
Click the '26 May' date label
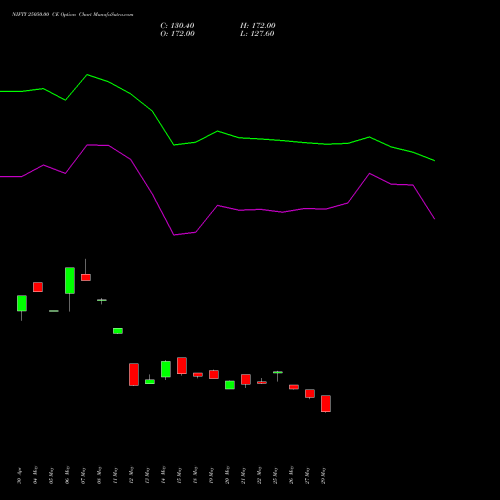click(292, 475)
